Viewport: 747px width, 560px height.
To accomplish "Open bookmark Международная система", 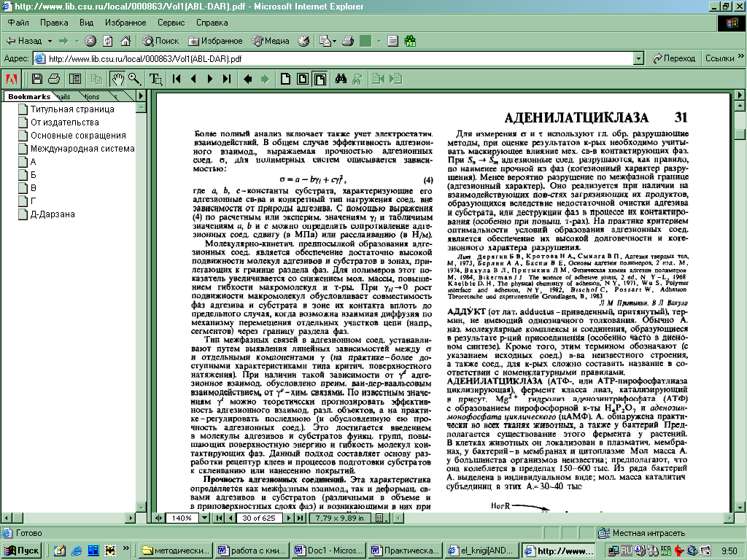I will [x=82, y=149].
